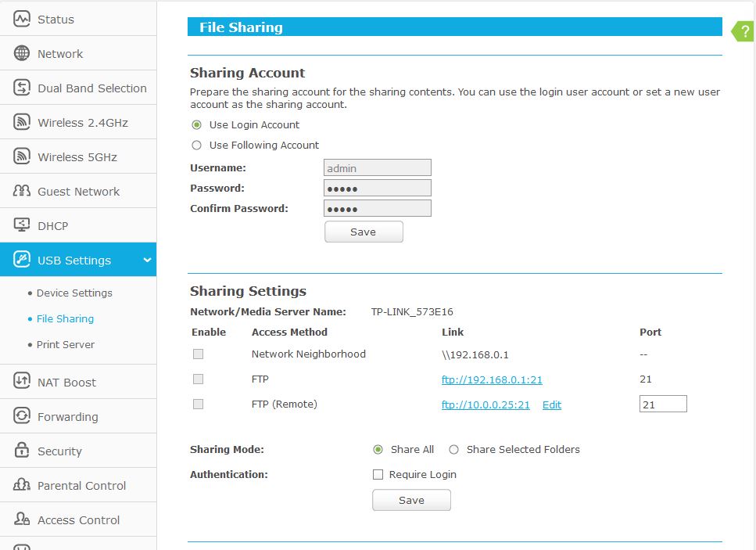Click the Dual Band Selection icon

pos(22,88)
